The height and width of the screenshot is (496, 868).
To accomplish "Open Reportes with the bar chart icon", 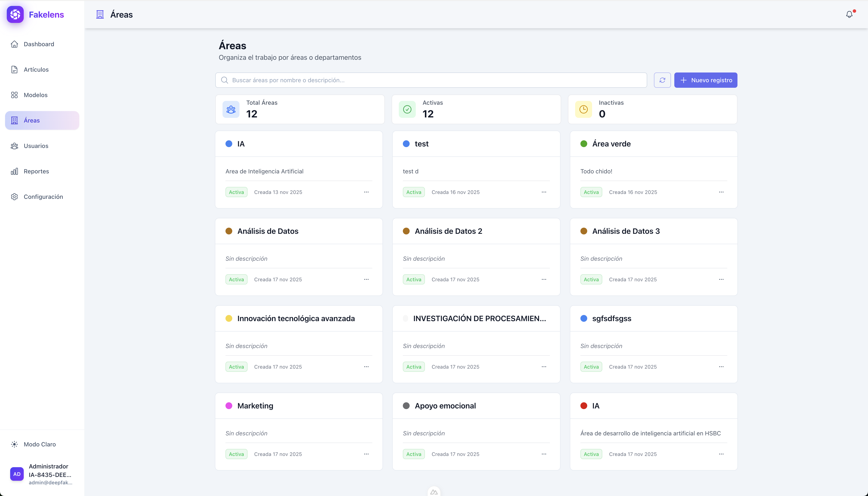I will pyautogui.click(x=15, y=171).
